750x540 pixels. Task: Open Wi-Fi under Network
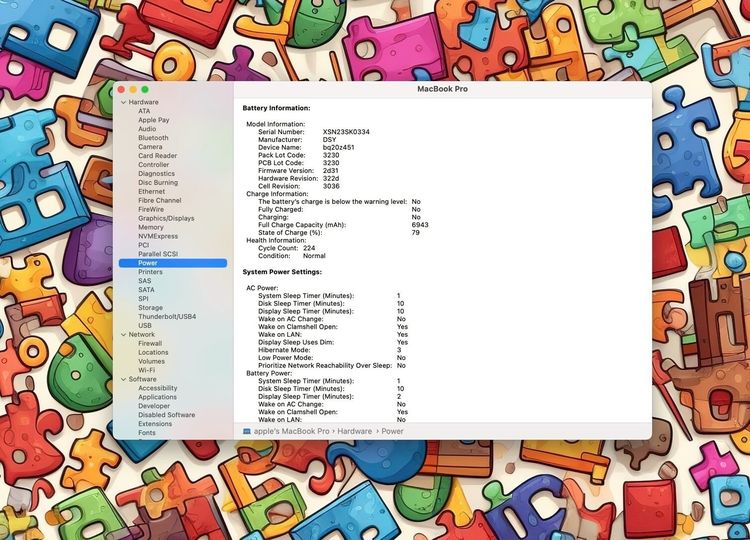[146, 370]
